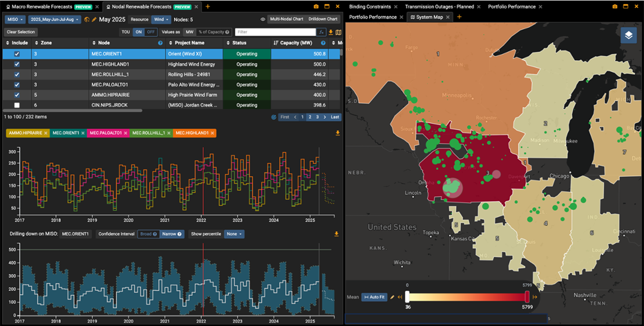Take a snapshot of the map panel
Viewport: 644px width, 326px height.
point(615,6)
